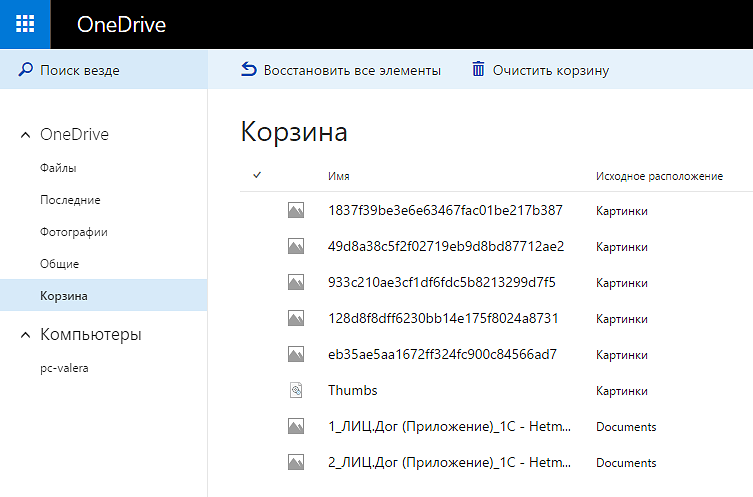Sort by Исходное расположение column header
753x497 pixels.
[659, 176]
